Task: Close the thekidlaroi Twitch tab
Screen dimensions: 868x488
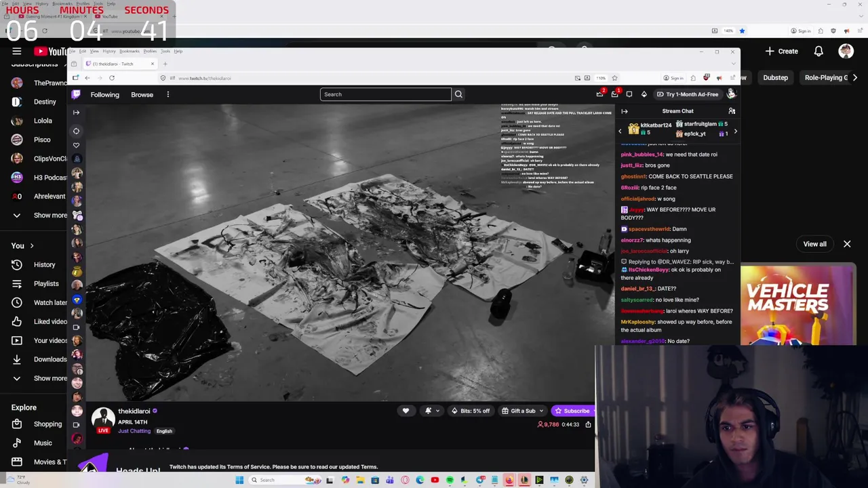Action: 152,64
